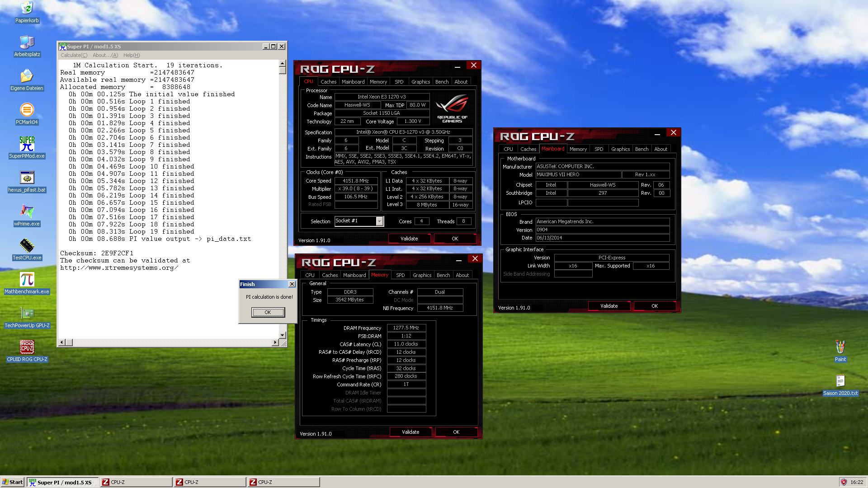This screenshot has height=488, width=868.
Task: Open Caches tab in Mainboard window
Action: [x=528, y=149]
